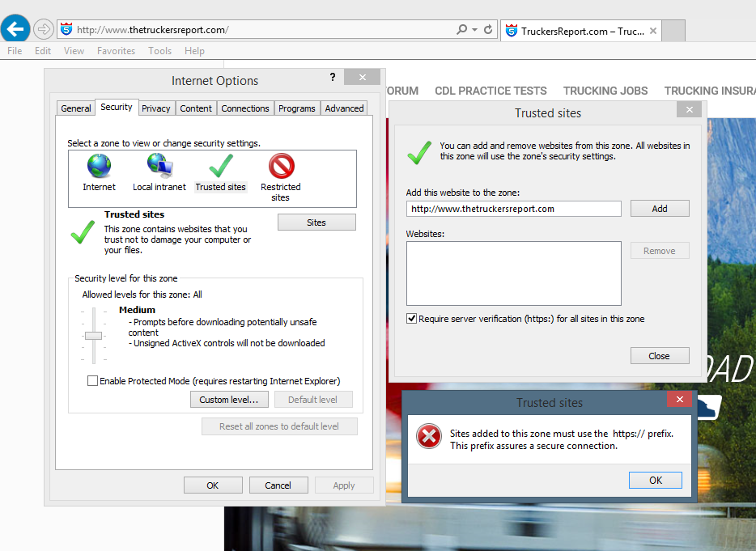
Task: Switch to the Advanced tab
Action: (344, 108)
